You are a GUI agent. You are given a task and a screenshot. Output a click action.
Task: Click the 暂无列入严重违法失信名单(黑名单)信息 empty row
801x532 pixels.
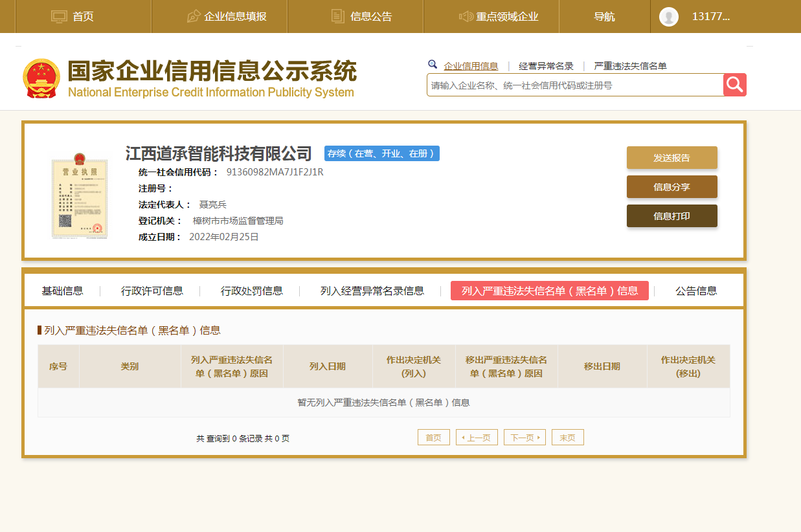coord(384,403)
